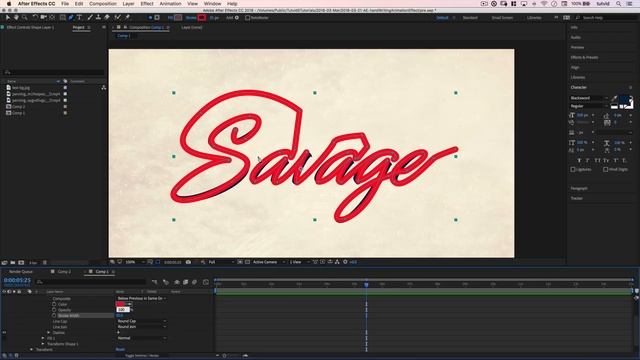The height and width of the screenshot is (360, 640).
Task: Select the Eraser tool
Action: pos(107,18)
